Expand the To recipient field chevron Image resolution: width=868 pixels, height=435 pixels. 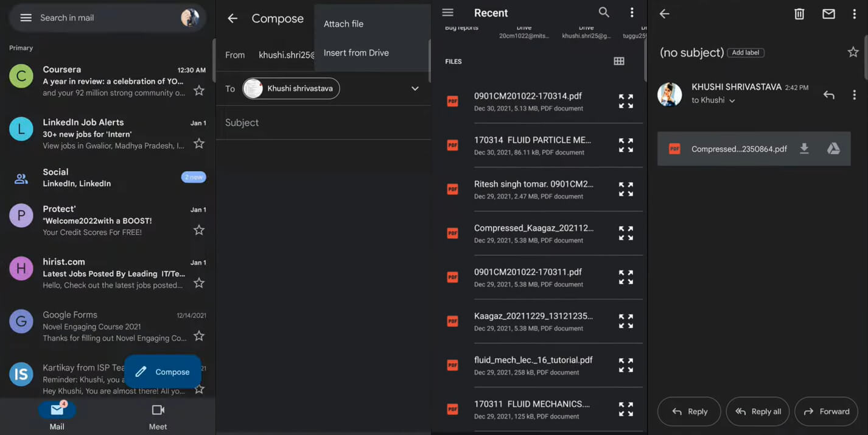tap(415, 89)
